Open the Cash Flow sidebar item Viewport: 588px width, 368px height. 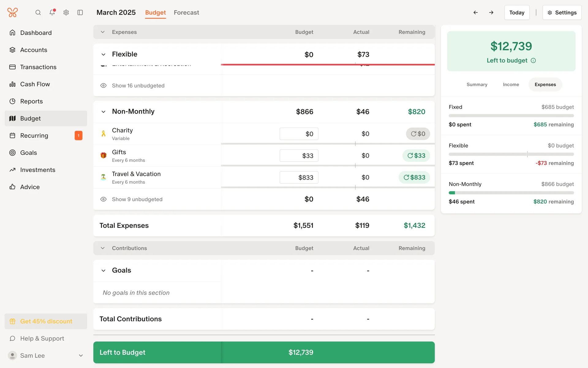pos(35,84)
